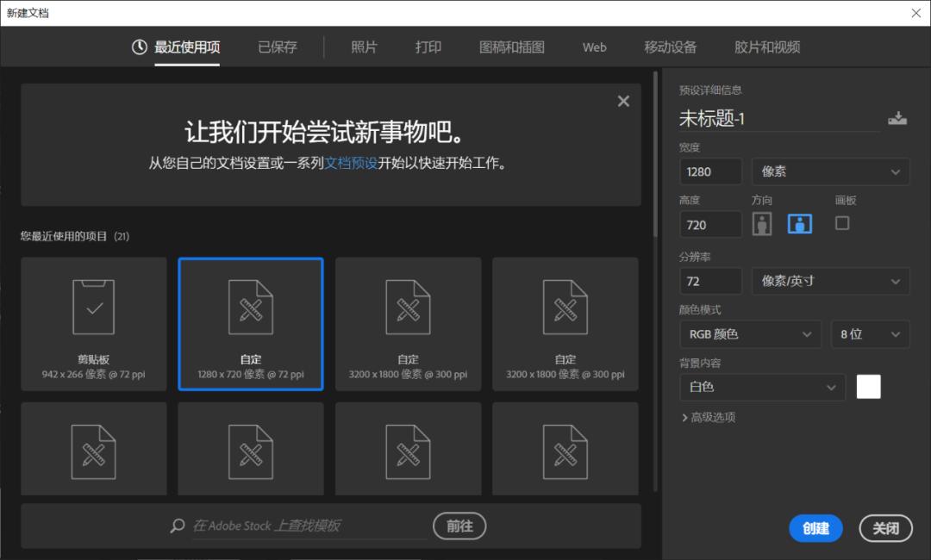Click the clock icon on 最近使用项 tab

coord(139,47)
